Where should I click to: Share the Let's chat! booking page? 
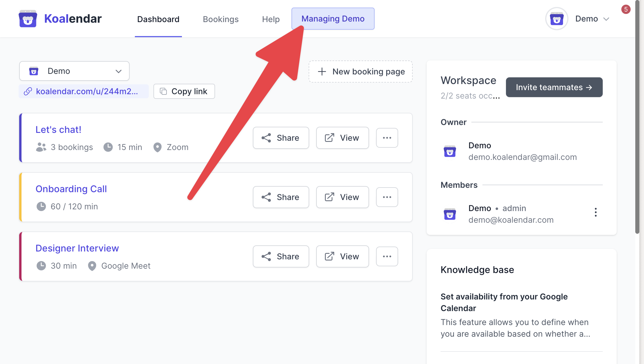281,138
